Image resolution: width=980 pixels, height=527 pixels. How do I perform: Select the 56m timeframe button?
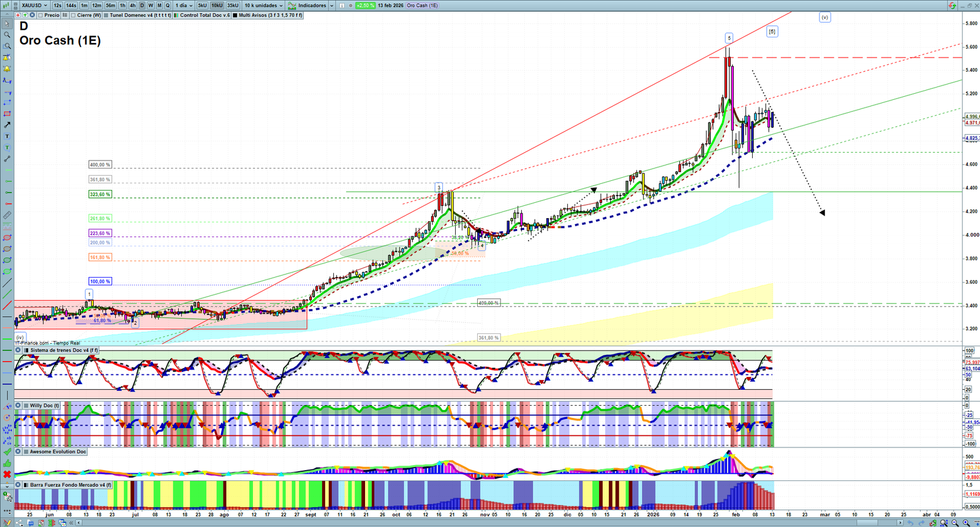(110, 6)
